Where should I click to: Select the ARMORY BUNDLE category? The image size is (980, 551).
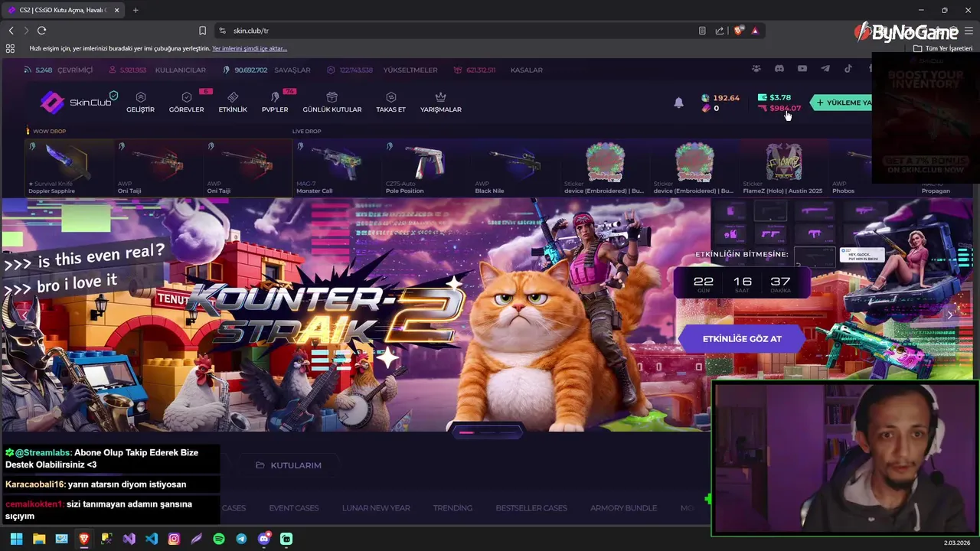coord(623,508)
